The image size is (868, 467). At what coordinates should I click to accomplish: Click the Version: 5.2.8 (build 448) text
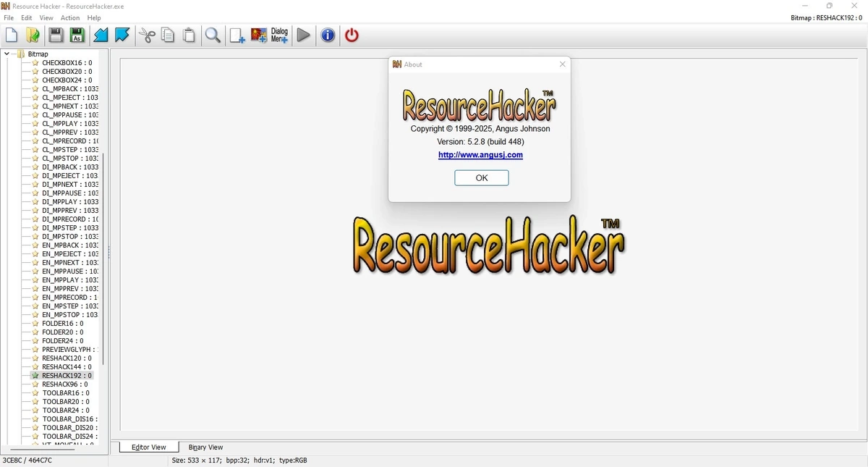(x=480, y=142)
